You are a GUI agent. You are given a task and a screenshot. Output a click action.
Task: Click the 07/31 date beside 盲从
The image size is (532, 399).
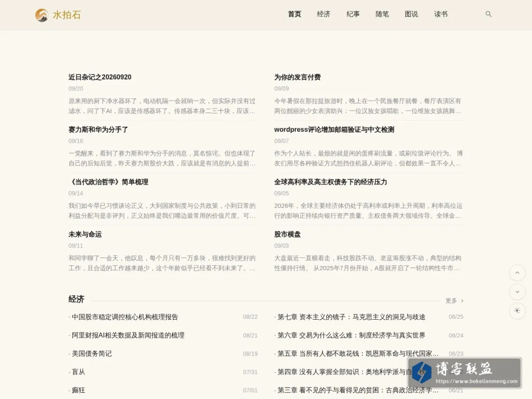[x=250, y=372]
